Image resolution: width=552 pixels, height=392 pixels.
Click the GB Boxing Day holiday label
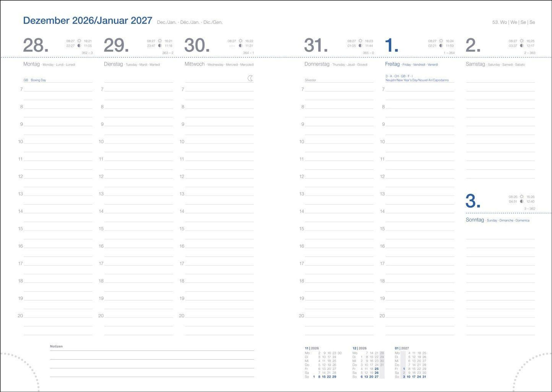click(35, 80)
